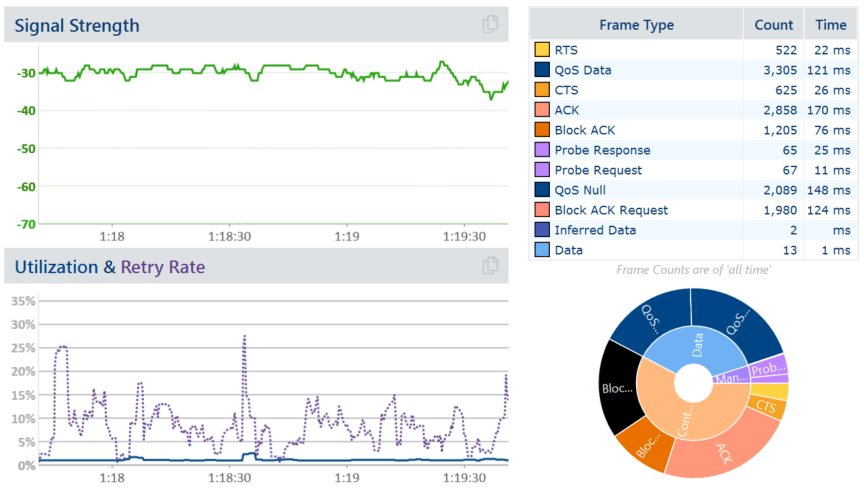Click the Data light blue swatch
The width and height of the screenshot is (864, 488).
(542, 250)
